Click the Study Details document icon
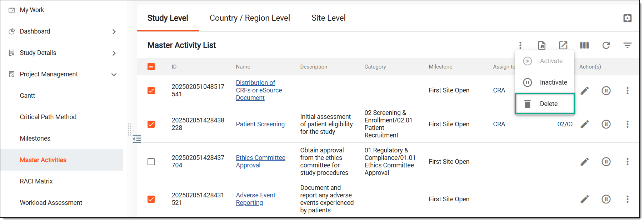The height and width of the screenshot is (222, 644). [12, 53]
